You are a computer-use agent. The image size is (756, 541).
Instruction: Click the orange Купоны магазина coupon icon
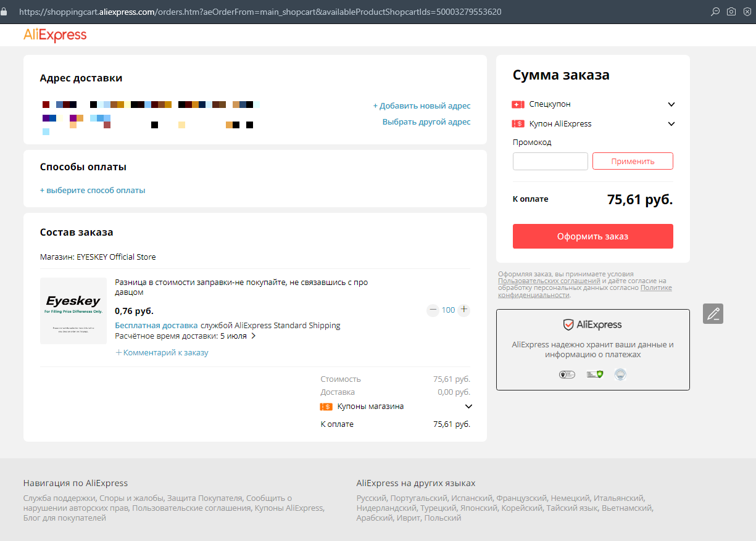(x=326, y=407)
